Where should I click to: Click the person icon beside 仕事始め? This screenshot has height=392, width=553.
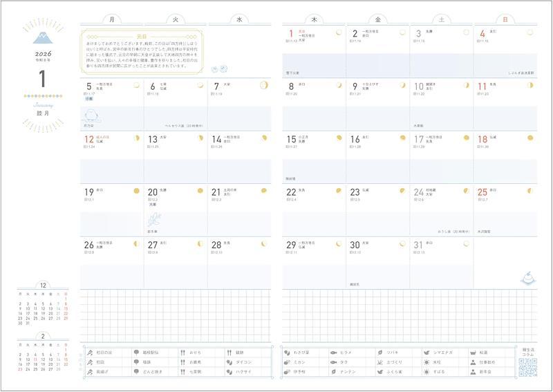click(473, 362)
